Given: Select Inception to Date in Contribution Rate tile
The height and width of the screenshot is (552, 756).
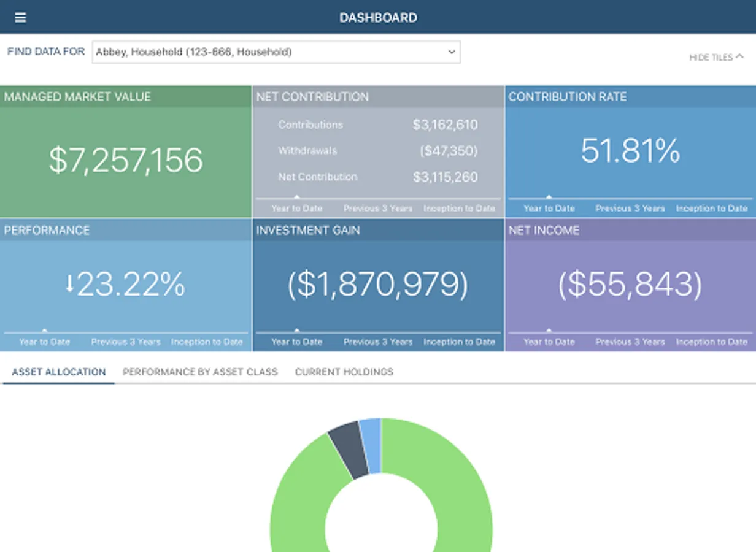Looking at the screenshot, I should 712,209.
